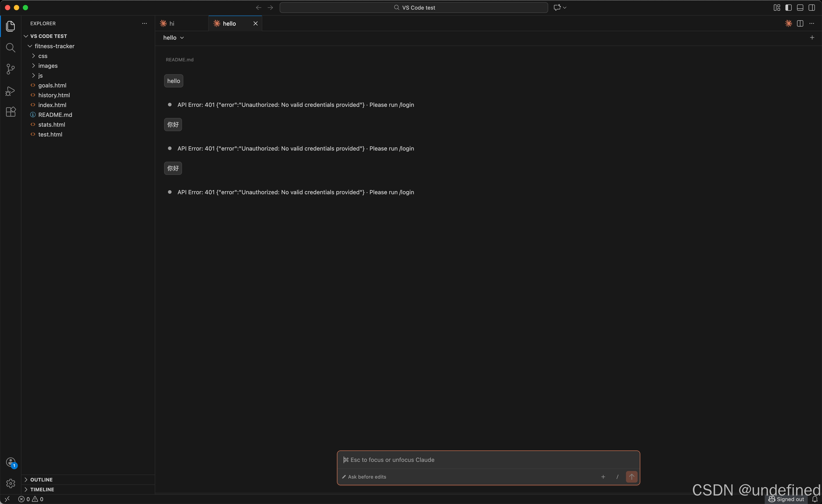This screenshot has height=504, width=822.
Task: Toggle the secondary side bar
Action: pyautogui.click(x=812, y=8)
